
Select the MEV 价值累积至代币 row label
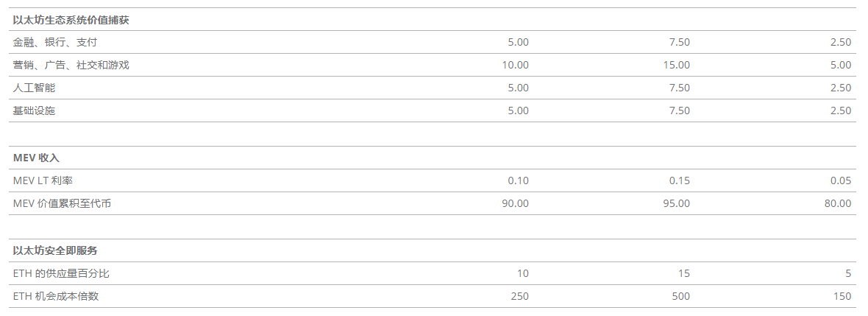62,203
